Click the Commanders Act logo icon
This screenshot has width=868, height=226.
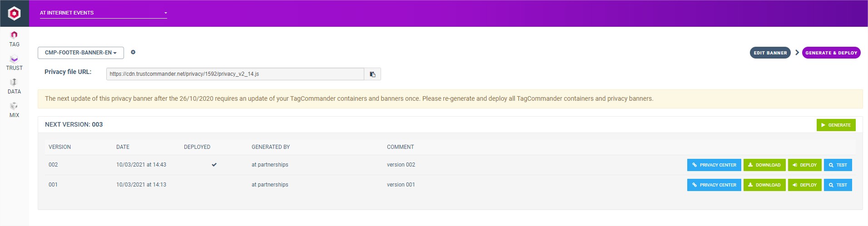coord(14,13)
